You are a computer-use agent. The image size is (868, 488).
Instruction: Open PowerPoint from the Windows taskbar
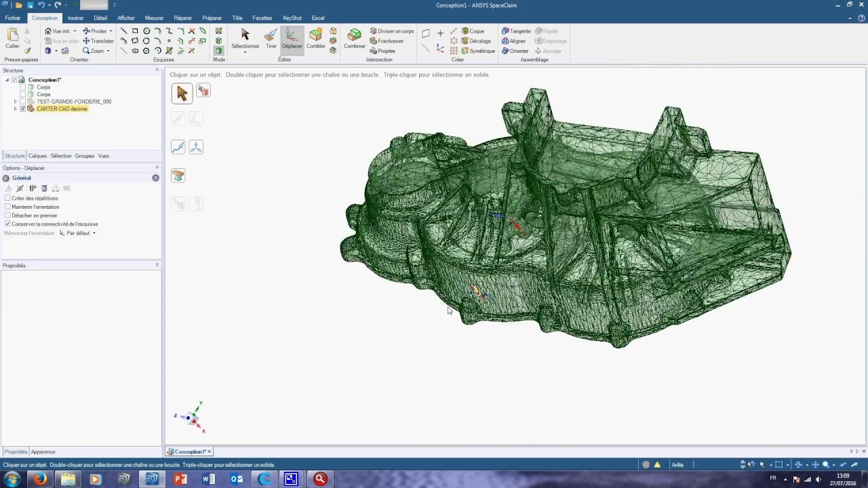coord(180,479)
